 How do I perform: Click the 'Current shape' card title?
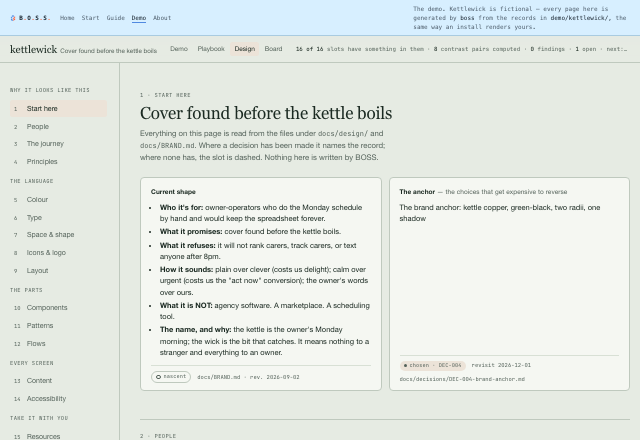click(x=173, y=192)
